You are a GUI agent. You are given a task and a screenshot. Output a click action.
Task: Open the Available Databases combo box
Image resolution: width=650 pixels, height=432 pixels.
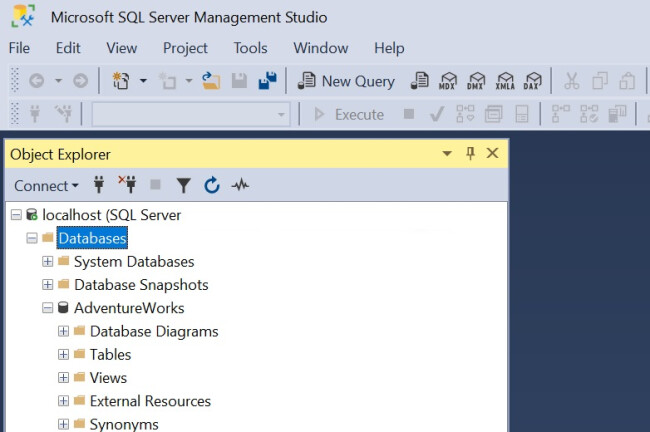pyautogui.click(x=191, y=114)
